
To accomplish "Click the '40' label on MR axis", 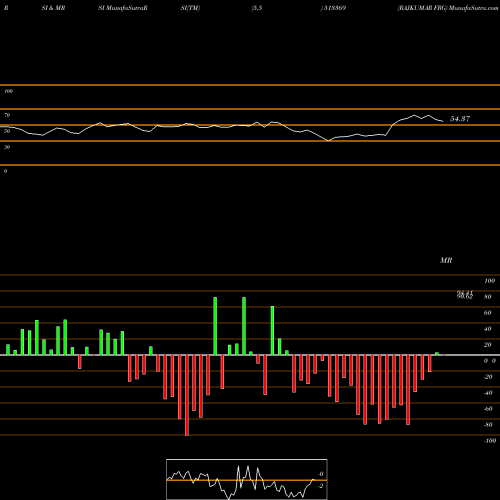I will point(488,329).
